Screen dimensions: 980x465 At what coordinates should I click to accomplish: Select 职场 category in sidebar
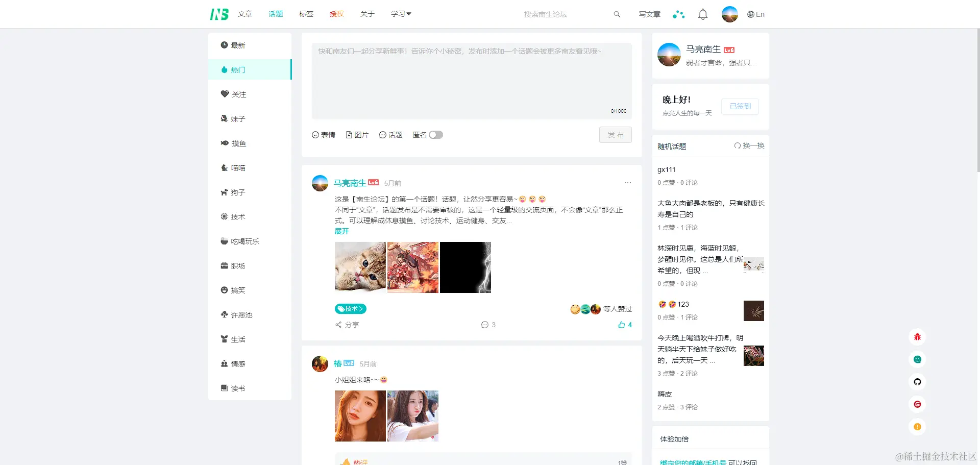(250, 266)
